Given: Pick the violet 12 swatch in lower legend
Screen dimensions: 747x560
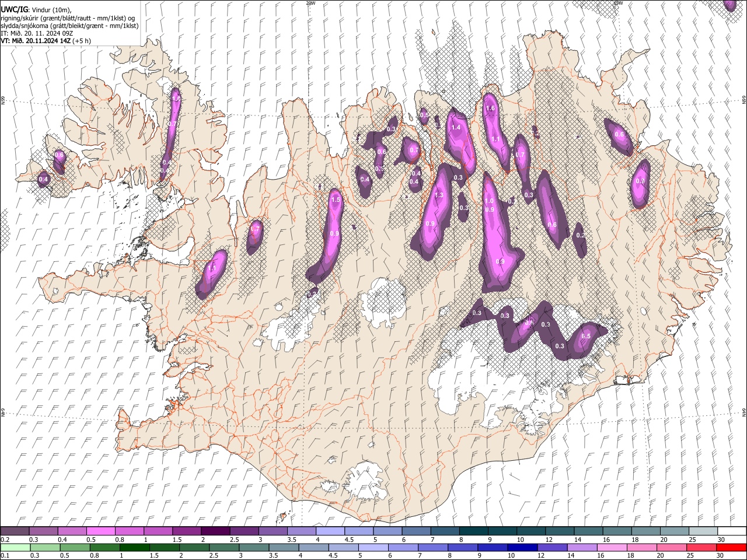Looking at the screenshot, I should coord(551,547).
